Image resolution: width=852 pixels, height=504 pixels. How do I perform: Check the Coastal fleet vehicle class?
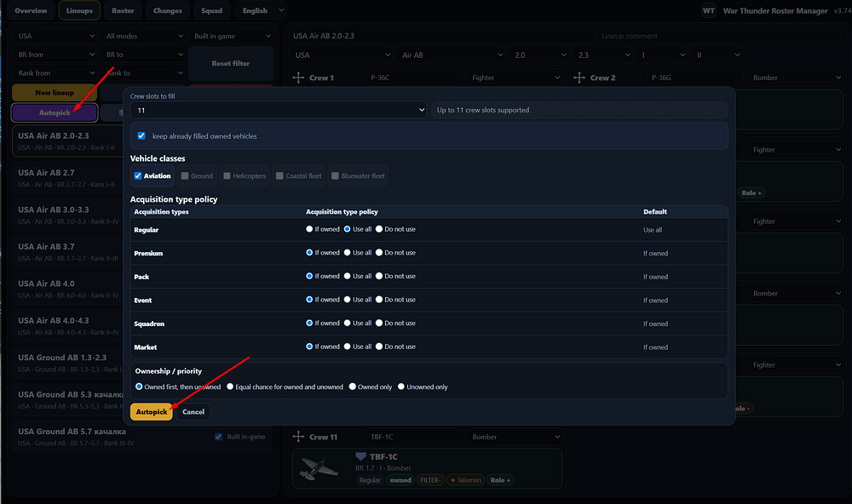(x=279, y=176)
